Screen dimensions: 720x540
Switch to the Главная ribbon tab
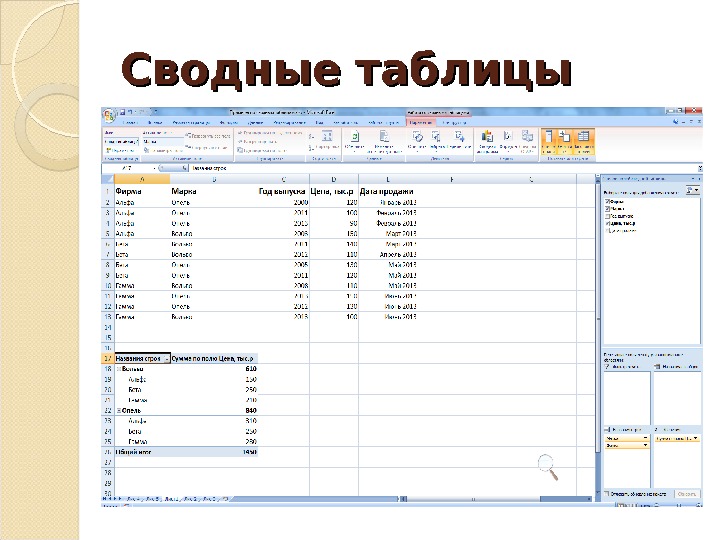tap(130, 123)
